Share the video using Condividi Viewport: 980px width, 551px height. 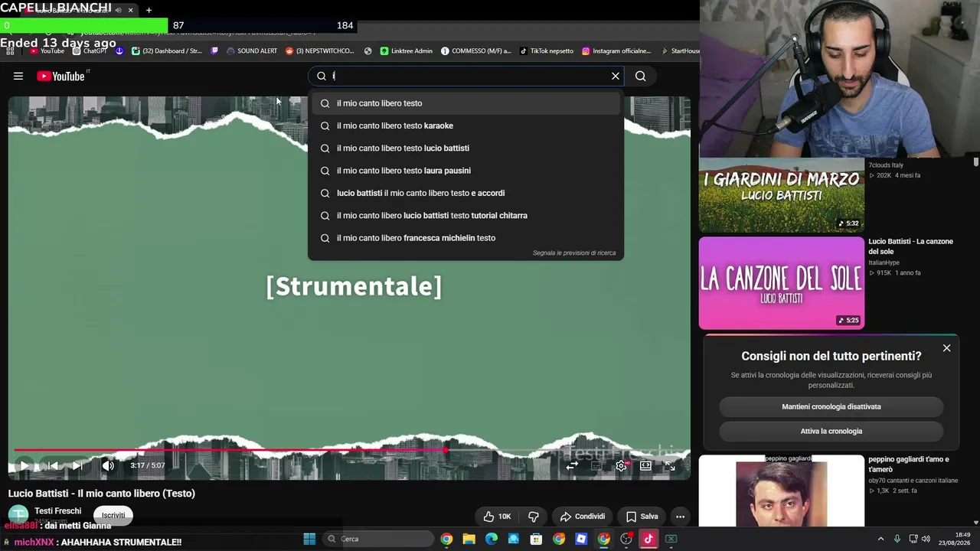pyautogui.click(x=582, y=517)
